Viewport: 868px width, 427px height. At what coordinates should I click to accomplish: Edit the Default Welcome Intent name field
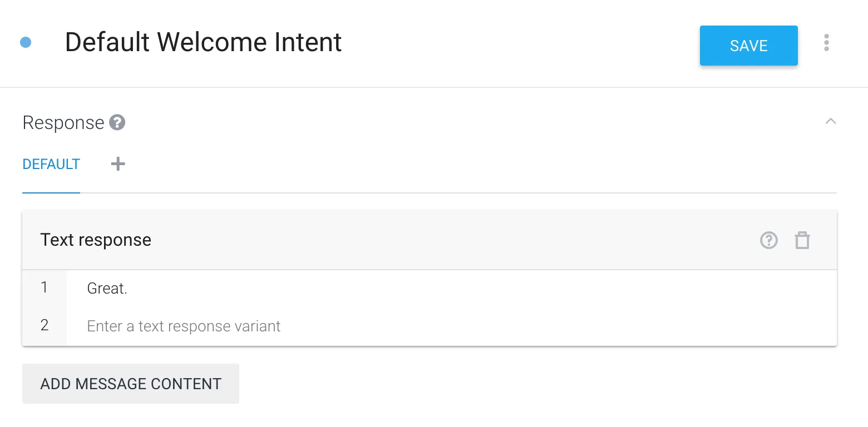[203, 42]
